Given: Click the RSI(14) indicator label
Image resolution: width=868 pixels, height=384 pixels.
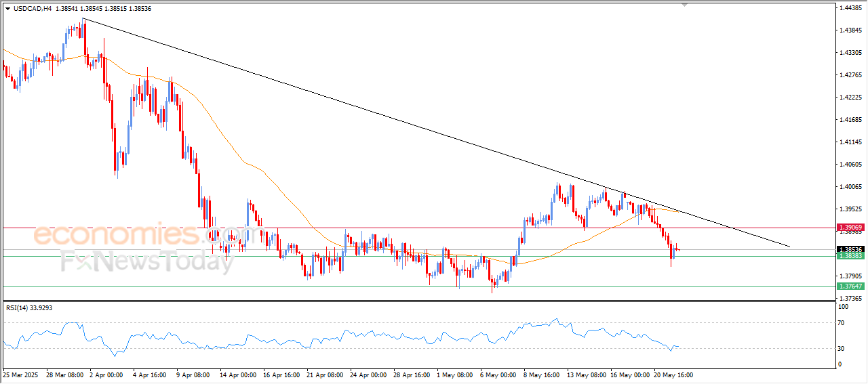Looking at the screenshot, I should (28, 308).
